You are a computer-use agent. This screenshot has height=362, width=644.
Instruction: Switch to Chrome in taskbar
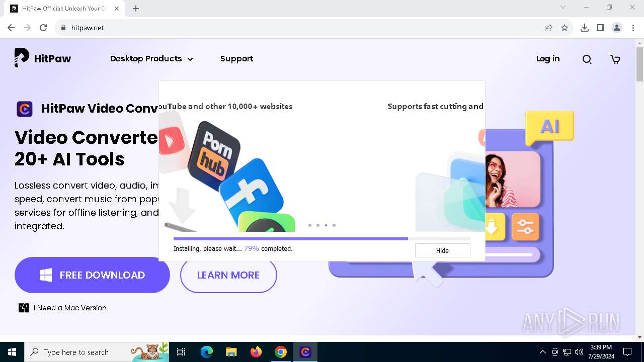click(281, 352)
